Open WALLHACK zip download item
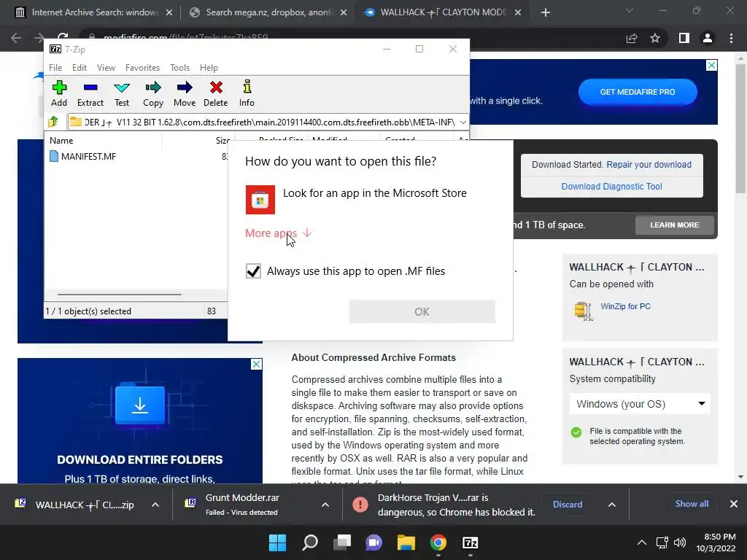 (x=76, y=505)
